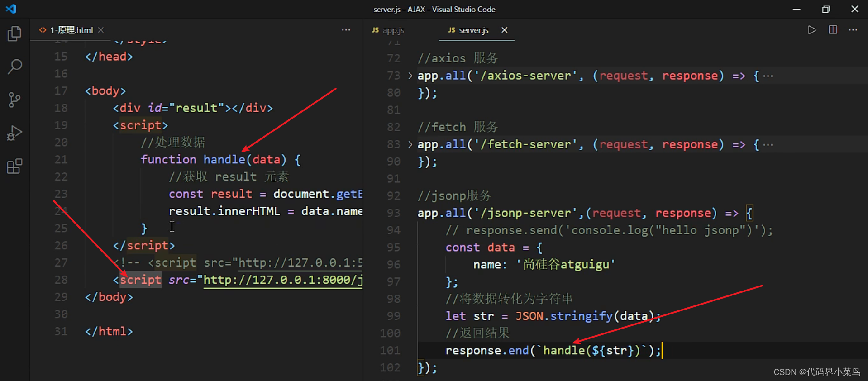Click 'JSON.stringify(data)' on line 99
Screen dimensions: 868x381
(586, 316)
